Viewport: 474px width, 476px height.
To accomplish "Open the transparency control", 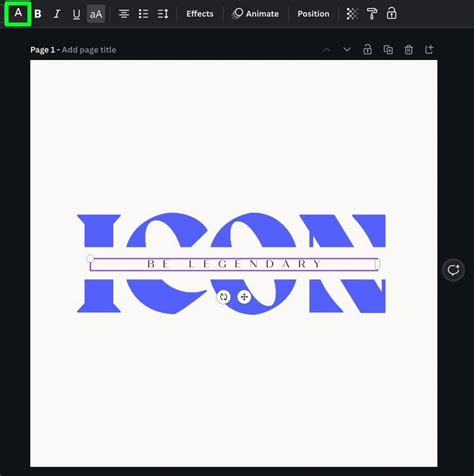I will click(352, 14).
